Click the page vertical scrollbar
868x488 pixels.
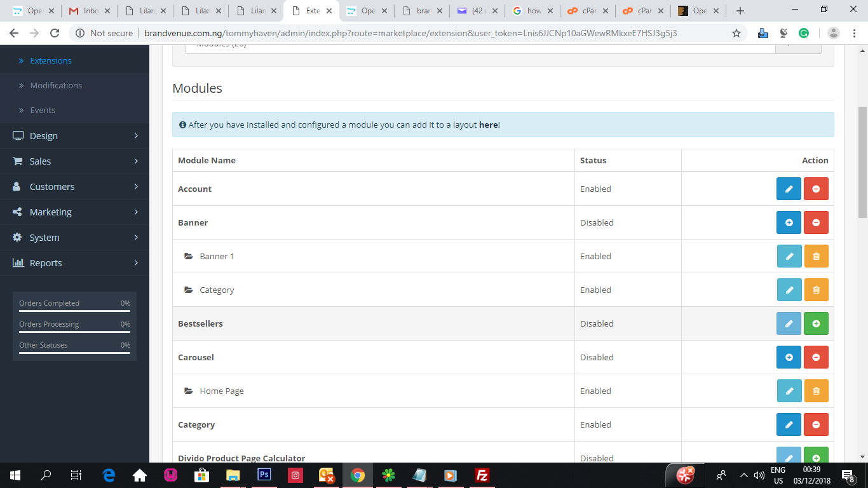point(862,162)
